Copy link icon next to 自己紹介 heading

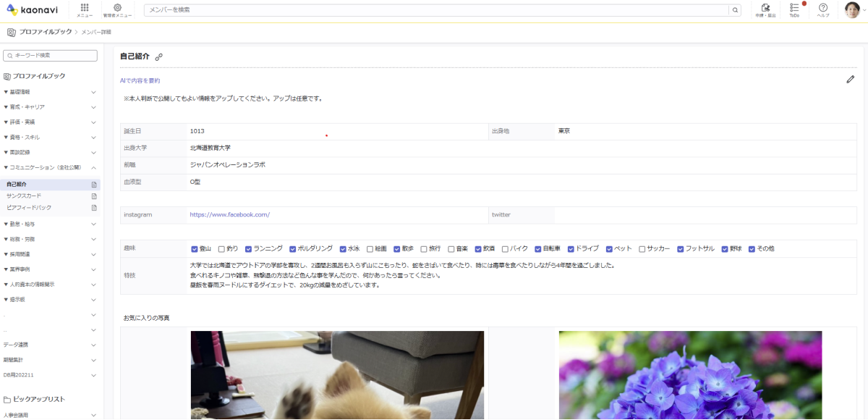[159, 56]
